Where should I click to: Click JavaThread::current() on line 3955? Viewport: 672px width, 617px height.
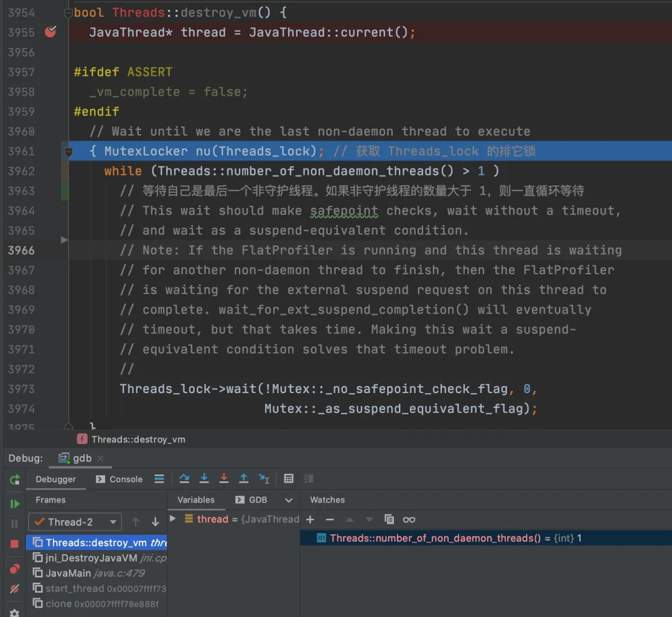click(x=329, y=32)
